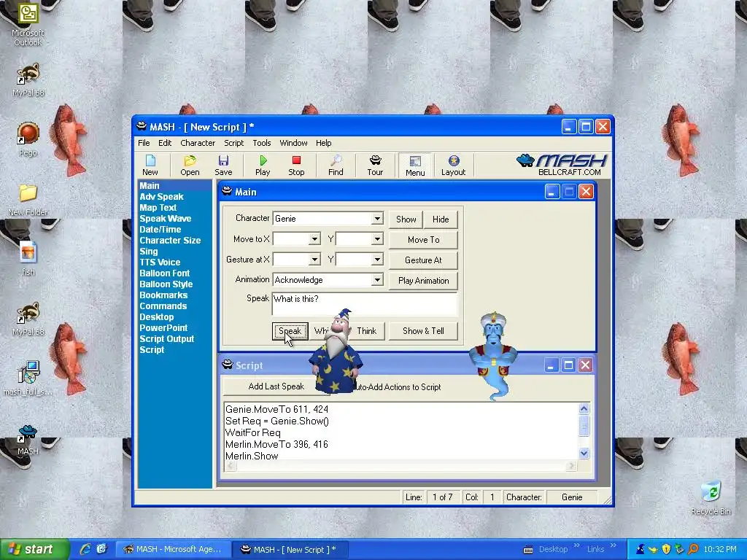Launch the Tour toolbar icon

pos(375,166)
